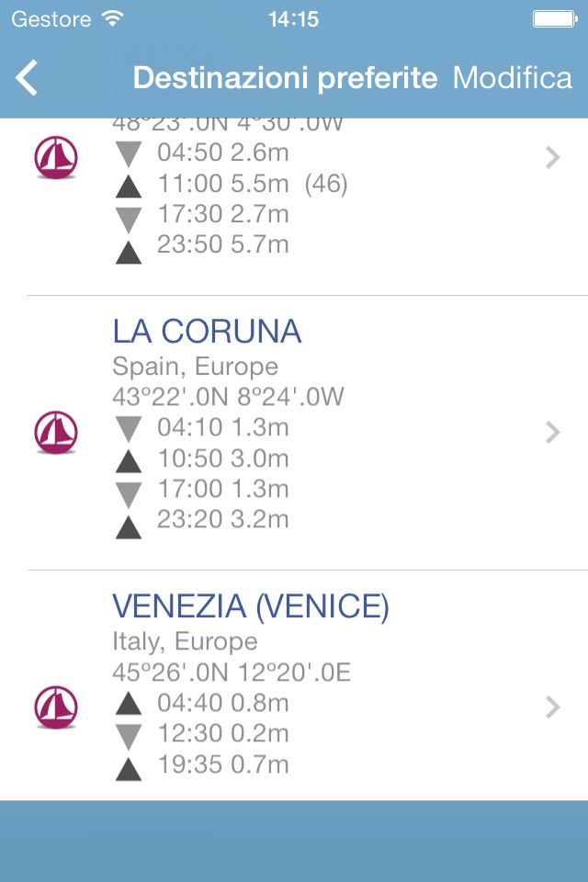Select the Venezia sailboat icon
Viewport: 588px width, 882px height.
(56, 707)
